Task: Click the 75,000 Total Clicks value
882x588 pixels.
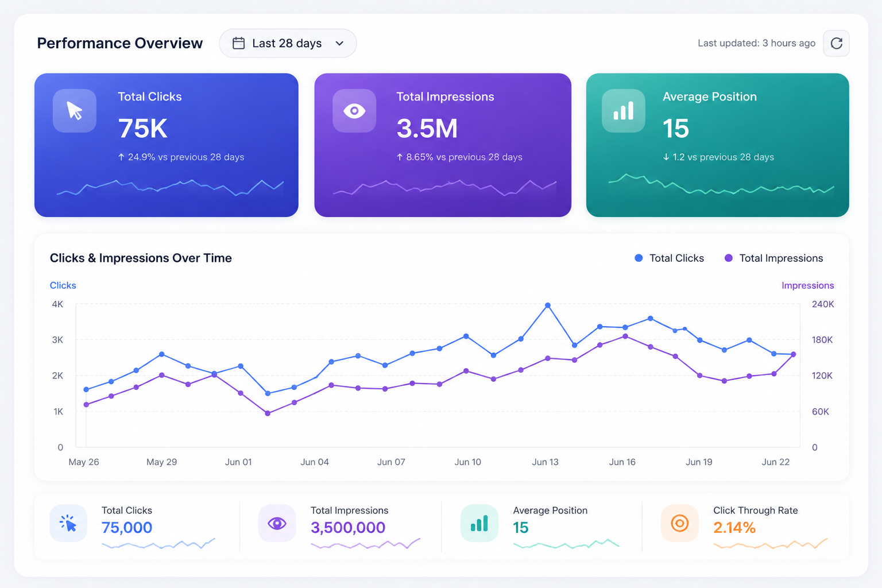Action: (127, 528)
